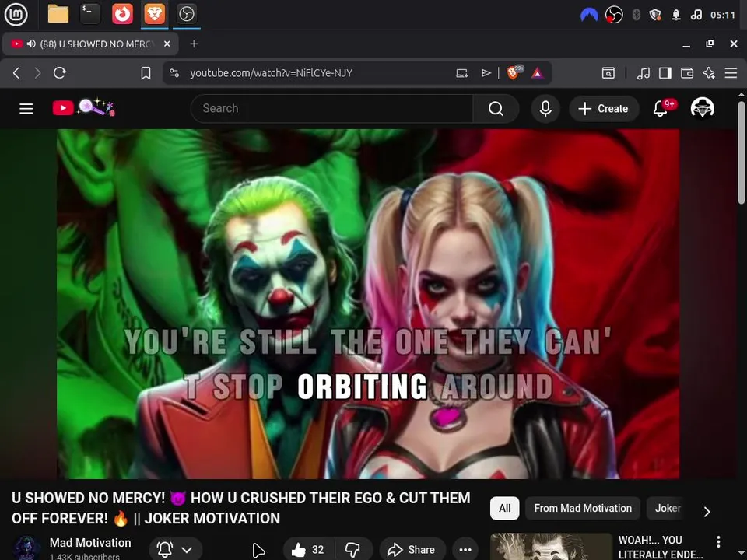Open Leo AI assistant icon
The height and width of the screenshot is (560, 747).
click(x=709, y=73)
